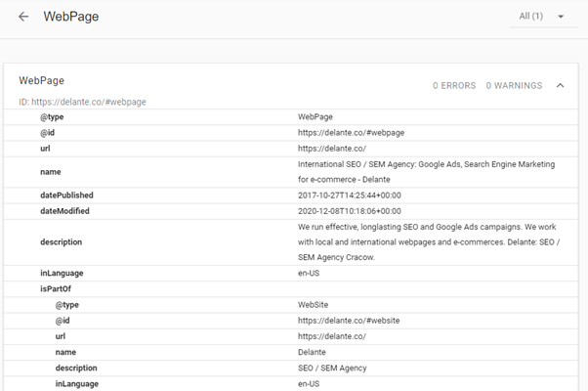Select the nested description label under isPartOf
Image resolution: width=588 pixels, height=391 pixels.
(76, 369)
